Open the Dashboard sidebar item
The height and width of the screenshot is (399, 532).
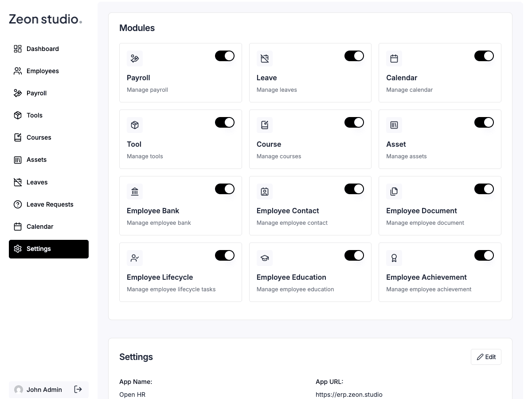49,49
